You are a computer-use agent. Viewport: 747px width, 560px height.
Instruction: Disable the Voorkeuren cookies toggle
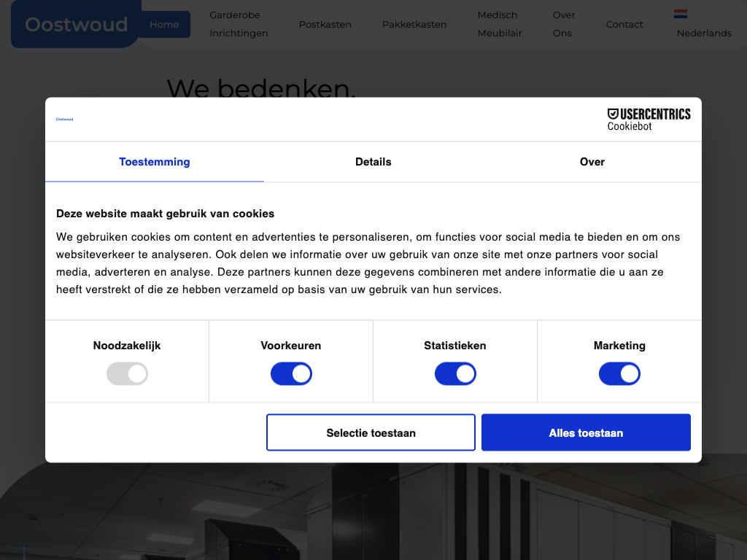pos(291,374)
